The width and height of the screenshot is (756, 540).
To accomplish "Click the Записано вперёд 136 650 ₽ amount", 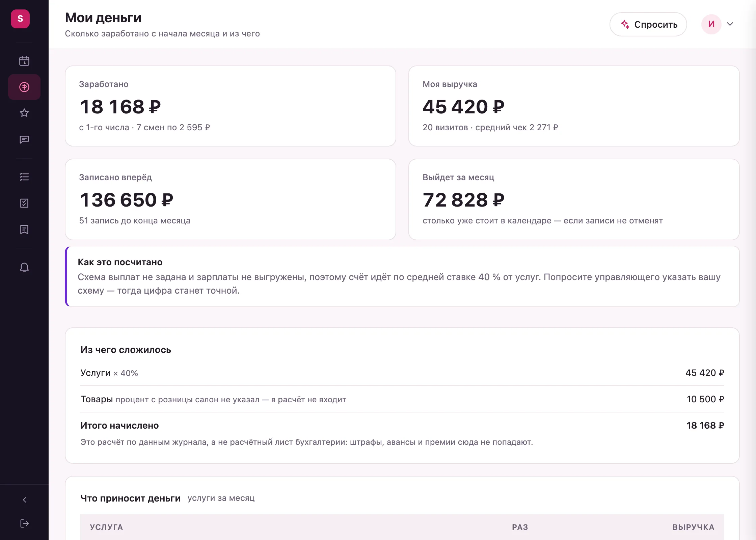I will pyautogui.click(x=127, y=200).
